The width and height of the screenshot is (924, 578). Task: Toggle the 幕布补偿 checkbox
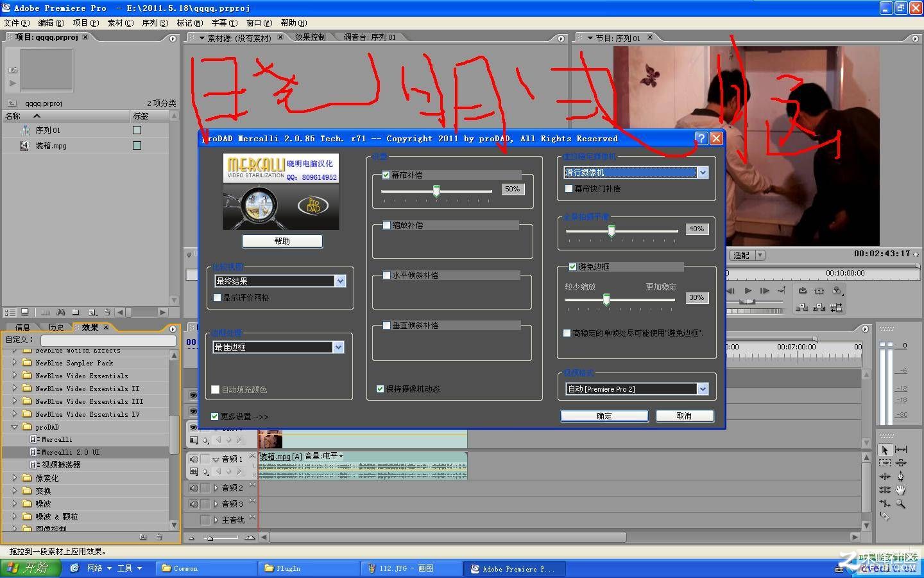[x=386, y=175]
